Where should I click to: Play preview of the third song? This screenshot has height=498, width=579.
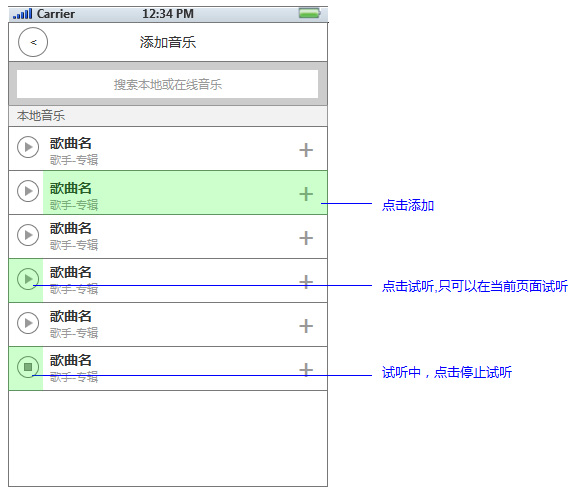click(28, 235)
